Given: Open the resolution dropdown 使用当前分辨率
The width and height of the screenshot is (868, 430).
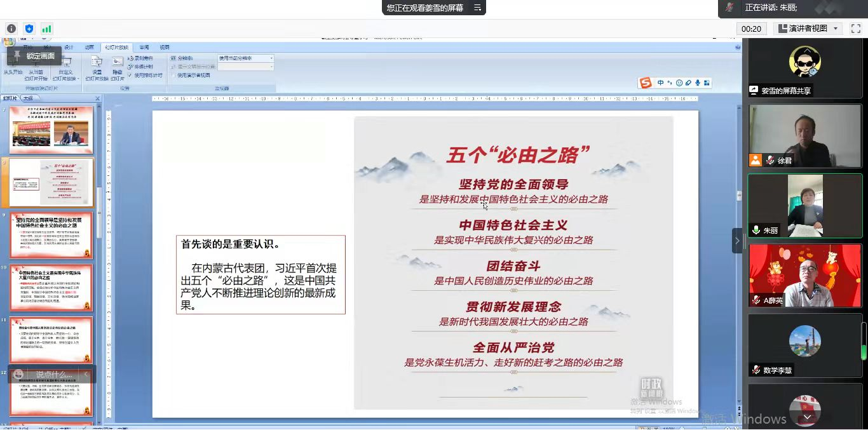Looking at the screenshot, I should pyautogui.click(x=245, y=58).
